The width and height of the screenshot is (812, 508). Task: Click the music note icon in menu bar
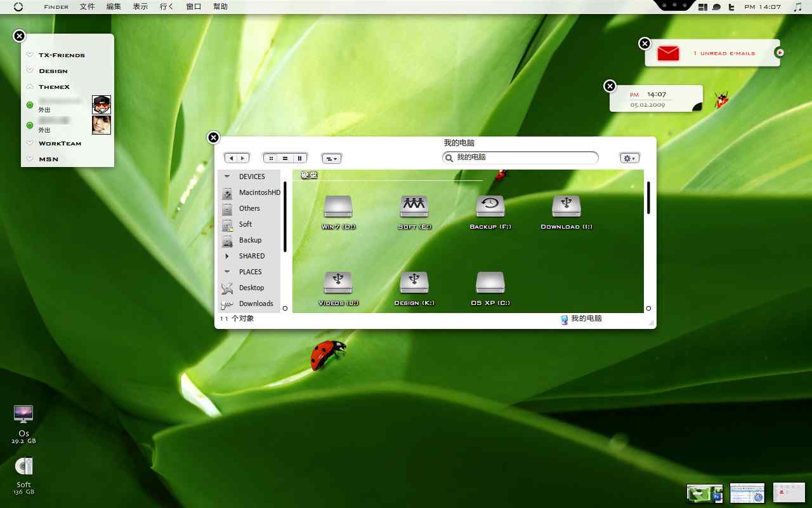tap(797, 7)
